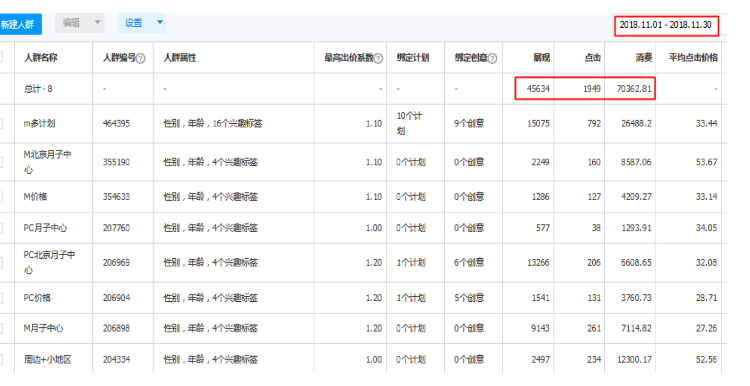Click the 总计 - 8 summary label
This screenshot has width=750, height=386.
pyautogui.click(x=38, y=89)
